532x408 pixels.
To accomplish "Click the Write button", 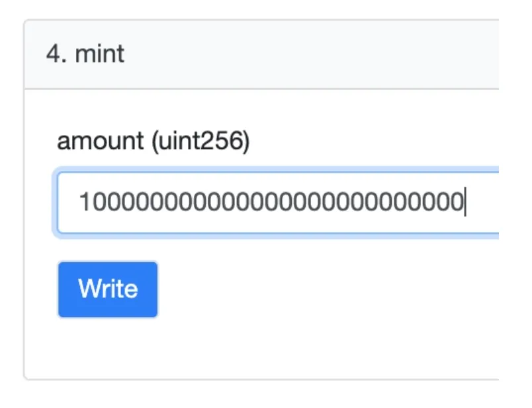I will click(x=108, y=289).
